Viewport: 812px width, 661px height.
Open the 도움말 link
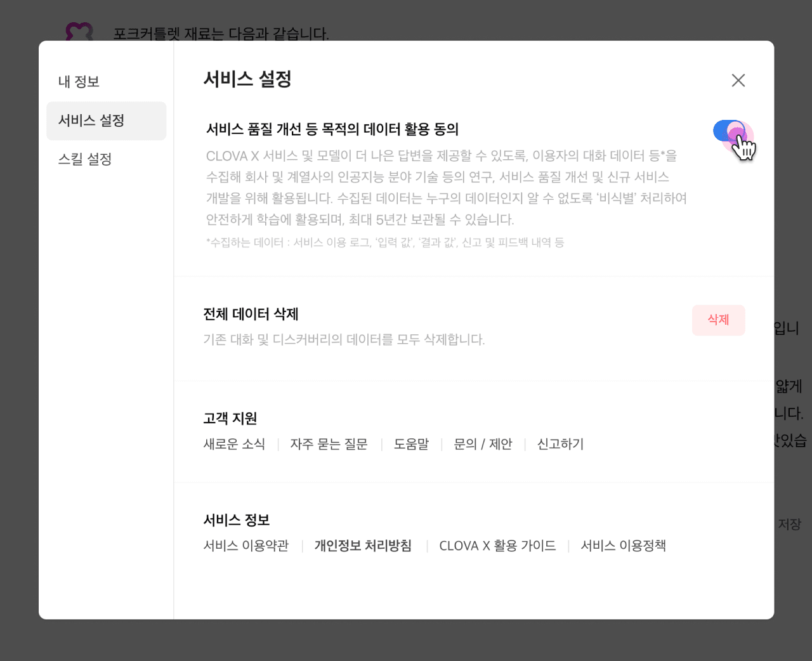click(411, 444)
